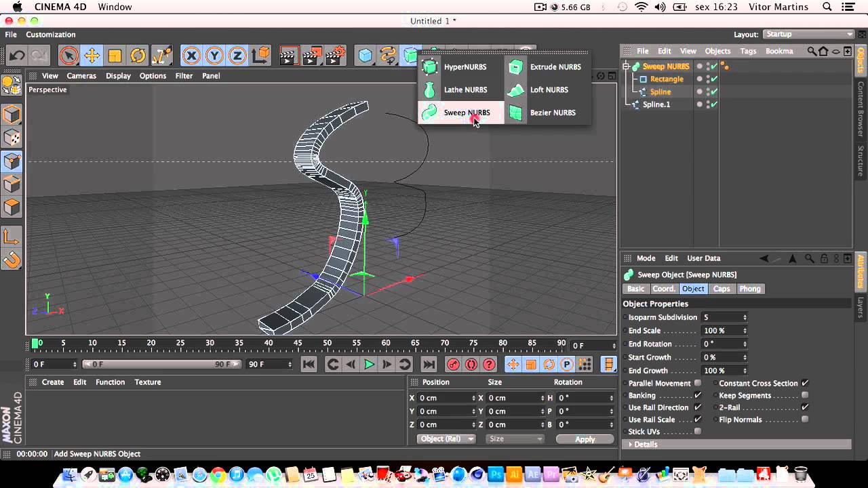Collapse the Sweep NURBS tree node
Screen dimensions: 868x488
(x=627, y=66)
